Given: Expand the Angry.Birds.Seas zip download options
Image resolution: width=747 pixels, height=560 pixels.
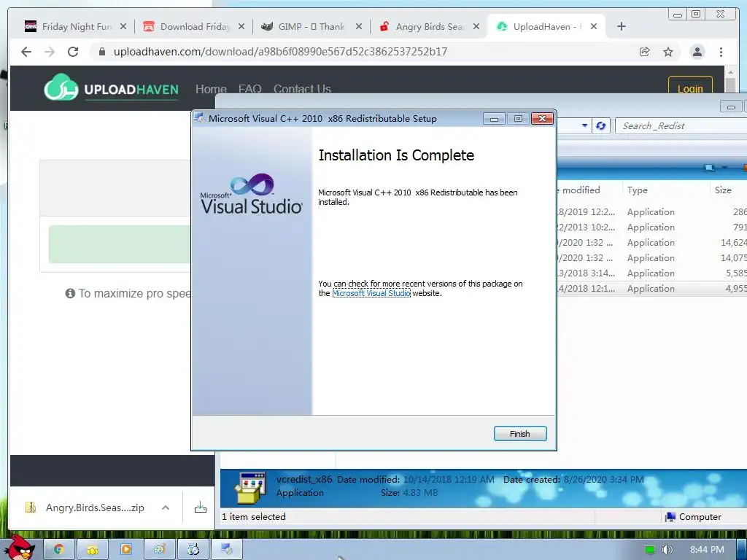Looking at the screenshot, I should click(x=166, y=507).
